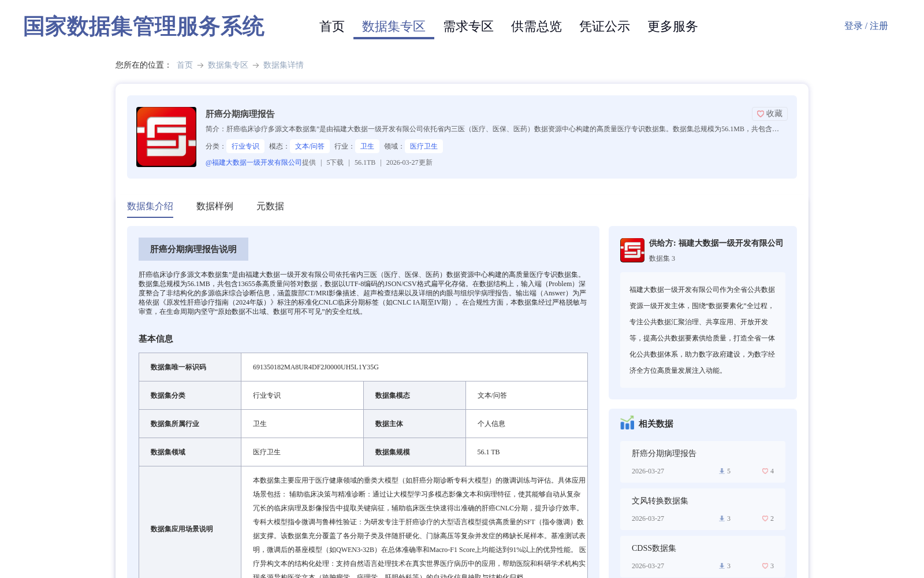Open 更多服务 navigation menu
Screen dimensions: 924x578
pos(673,27)
